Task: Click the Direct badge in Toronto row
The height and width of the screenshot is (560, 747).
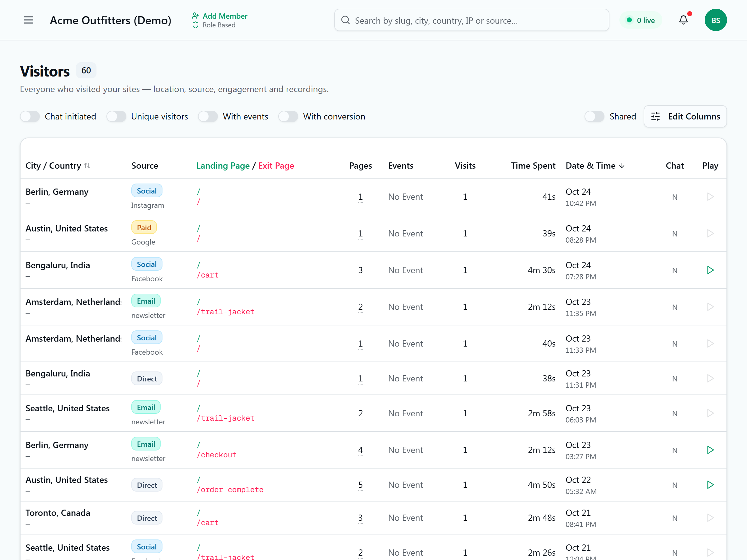Action: [147, 518]
